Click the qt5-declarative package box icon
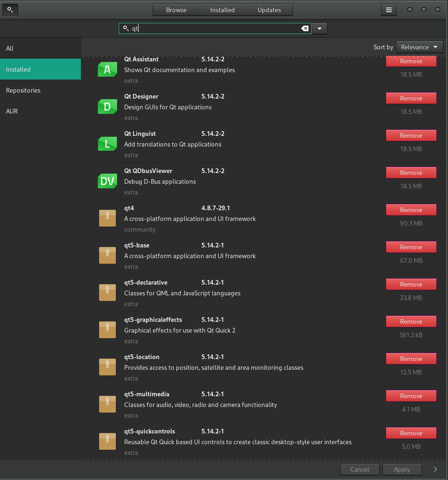This screenshot has width=448, height=480. (107, 293)
